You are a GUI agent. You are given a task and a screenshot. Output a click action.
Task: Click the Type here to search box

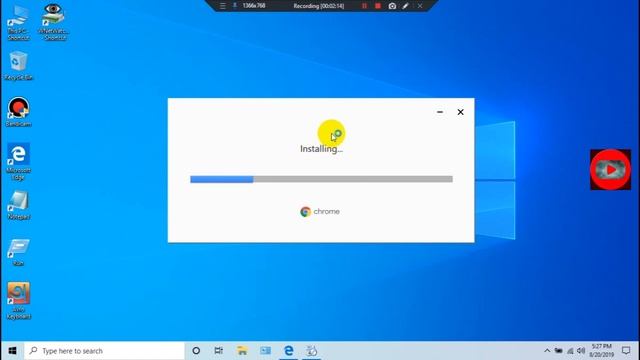coord(104,351)
